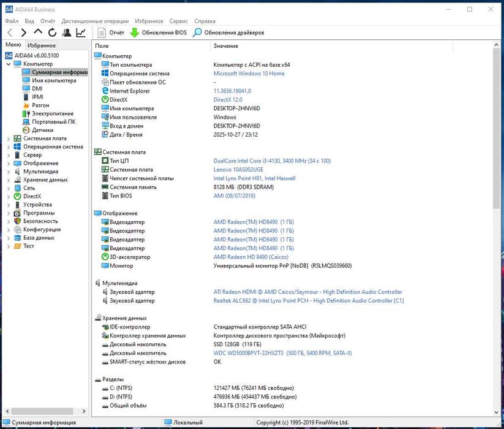Open the AMI (08/07/2018) BIOS link
Viewport: 504px width, 429px height.
(x=235, y=196)
